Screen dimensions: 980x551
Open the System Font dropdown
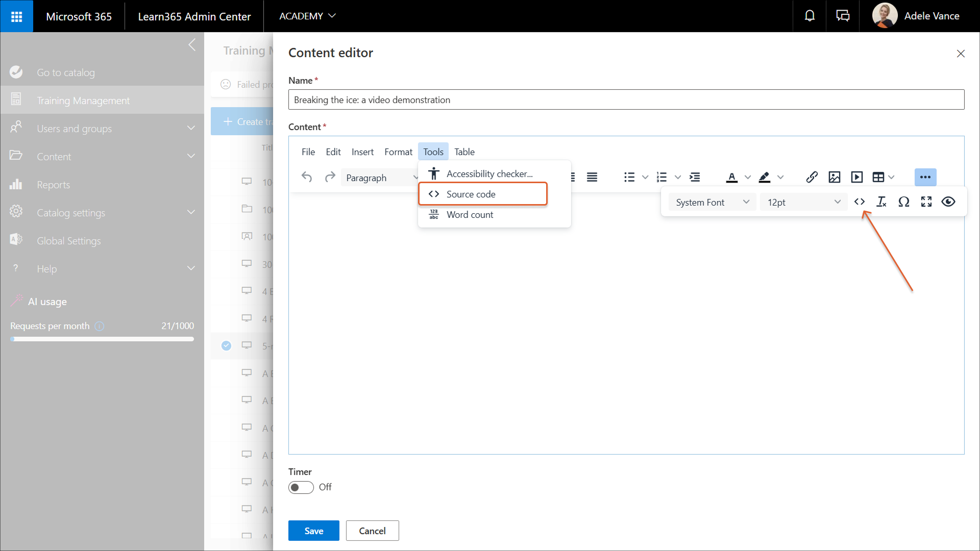pos(712,202)
